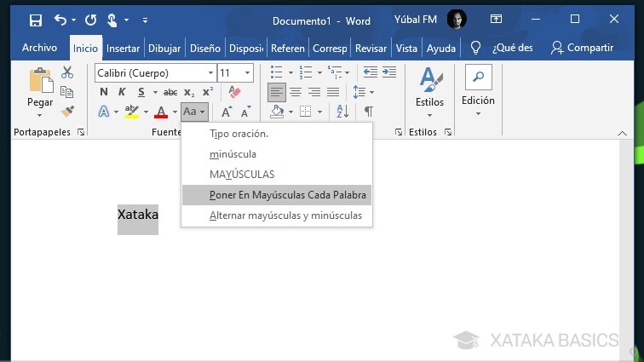Open the Calibri (Cuerpo) font name dropdown

click(x=210, y=73)
